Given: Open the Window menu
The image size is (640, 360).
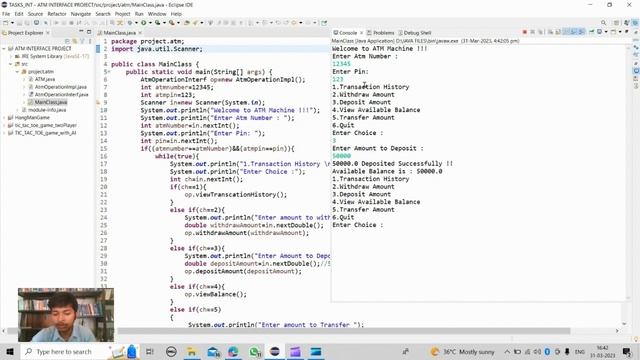Looking at the screenshot, I should (x=157, y=14).
